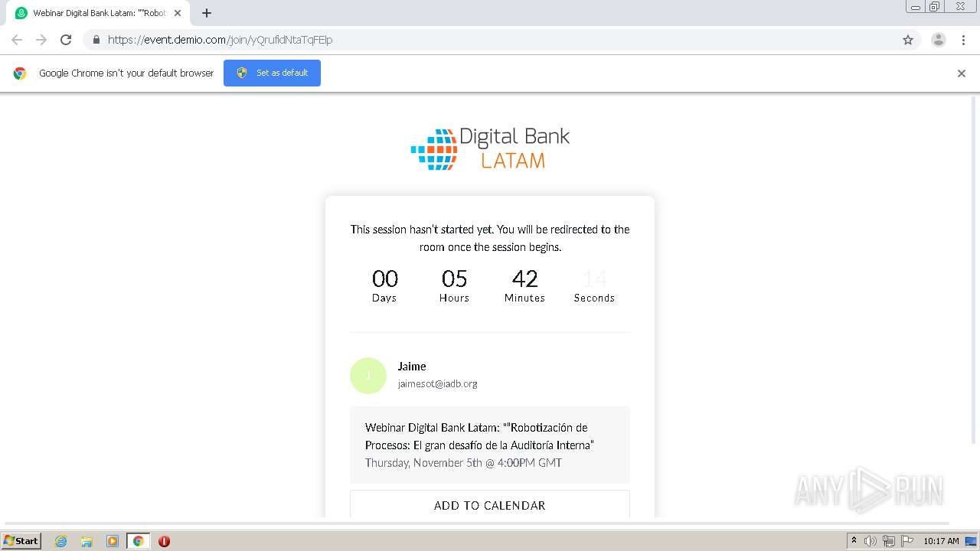Click the Thursday, November 5th date text
The width and height of the screenshot is (980, 551).
[x=463, y=463]
